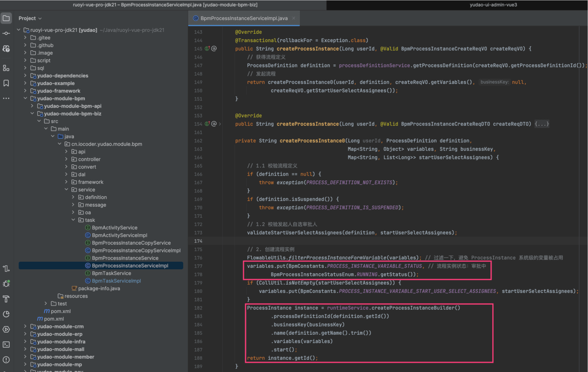The image size is (588, 372).
Task: Select the BpmProcessInstanceServiceImpl.java editor tab
Action: (x=244, y=18)
